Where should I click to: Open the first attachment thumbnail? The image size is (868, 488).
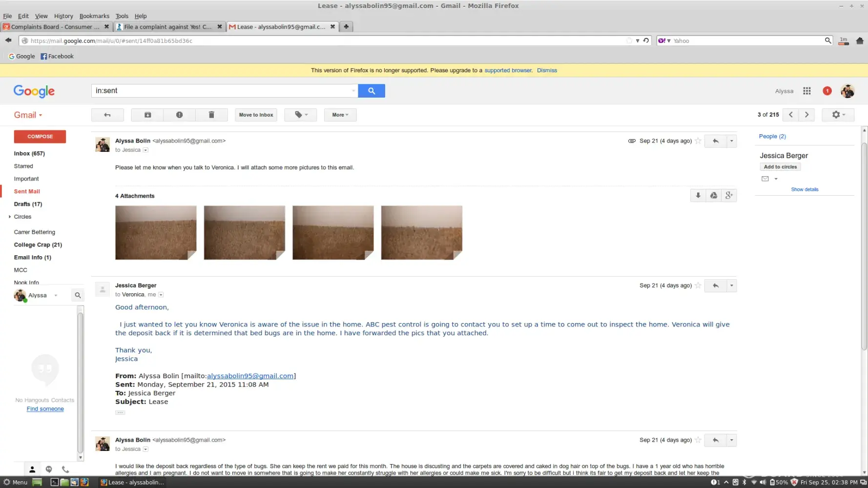point(156,233)
